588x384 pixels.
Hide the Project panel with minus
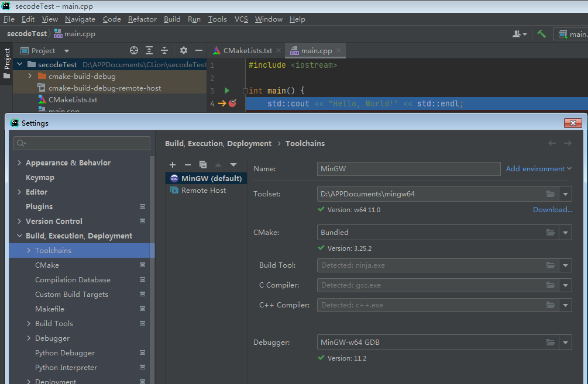click(199, 50)
